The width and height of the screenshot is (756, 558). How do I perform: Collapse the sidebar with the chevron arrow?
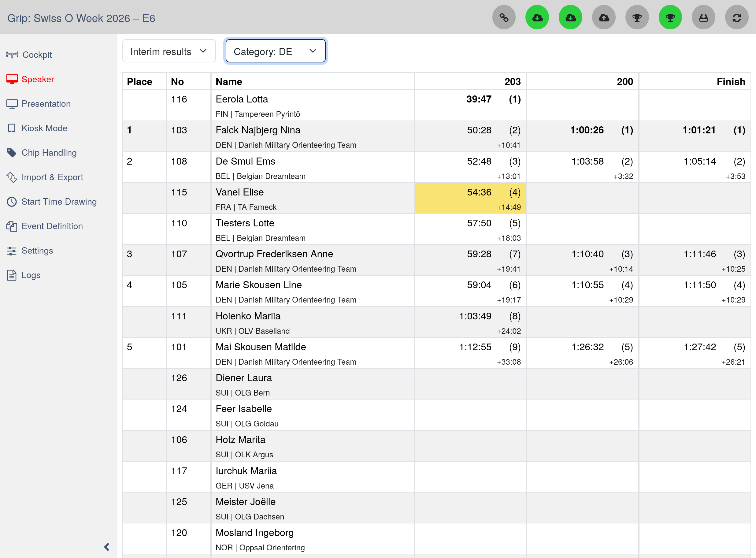coord(107,547)
